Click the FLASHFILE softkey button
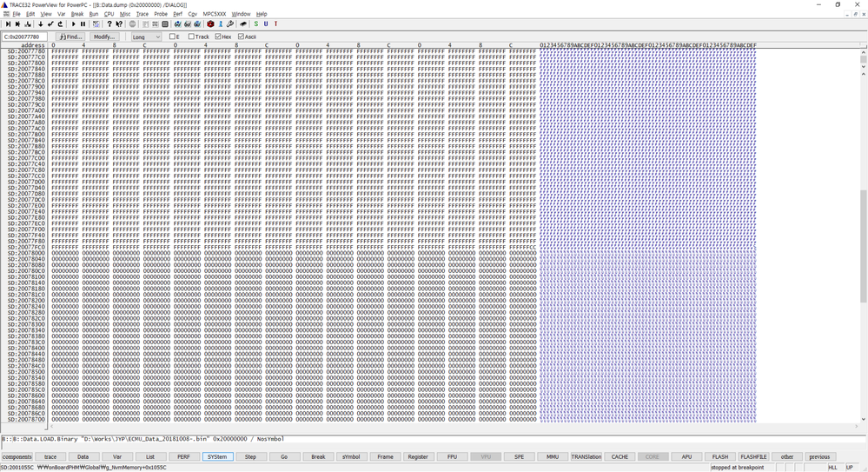Screen dimensions: 868x472 (753, 456)
